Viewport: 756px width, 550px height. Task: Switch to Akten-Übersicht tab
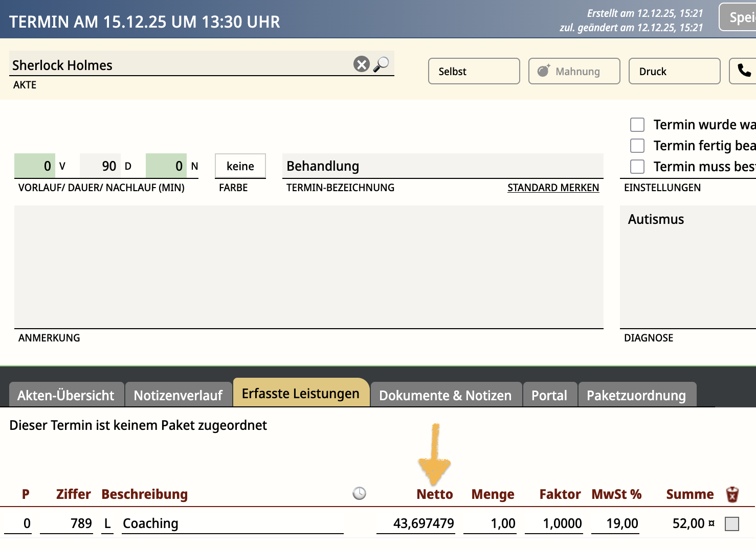click(x=66, y=395)
